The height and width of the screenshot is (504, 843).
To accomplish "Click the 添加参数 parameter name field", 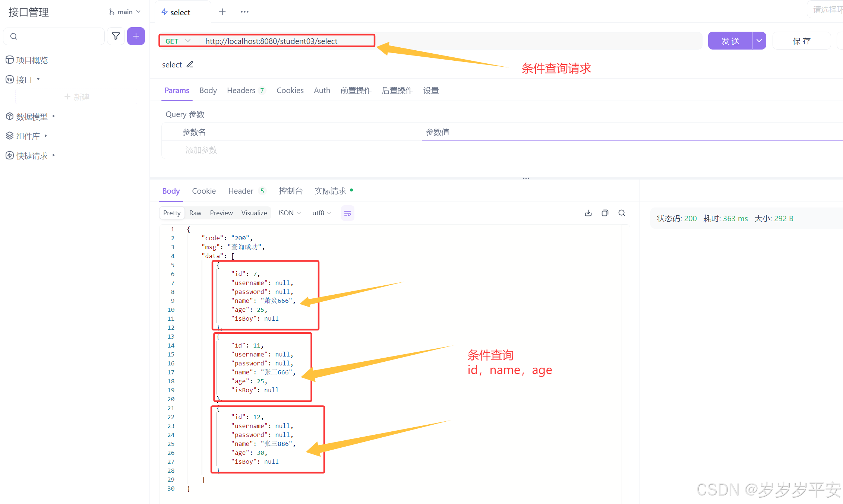I will [292, 150].
